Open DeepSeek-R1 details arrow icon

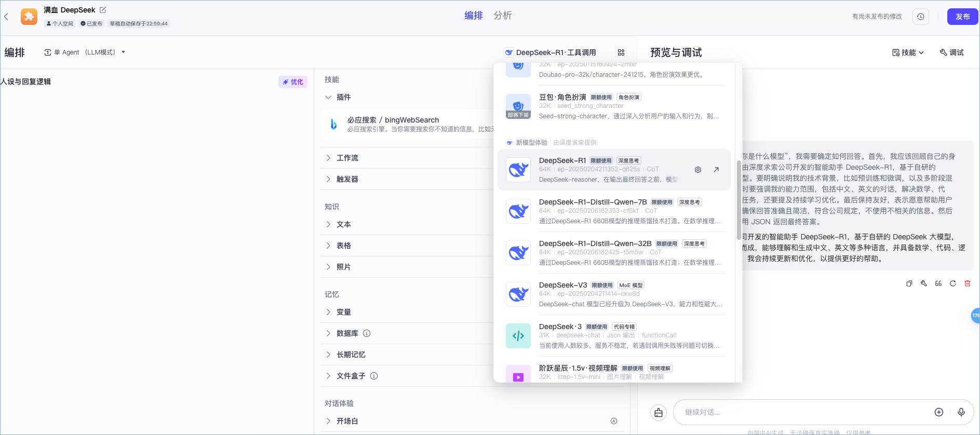point(716,170)
